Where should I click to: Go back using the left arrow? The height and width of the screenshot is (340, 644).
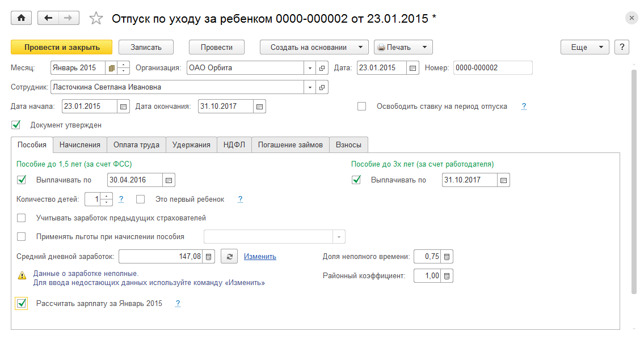pos(48,18)
